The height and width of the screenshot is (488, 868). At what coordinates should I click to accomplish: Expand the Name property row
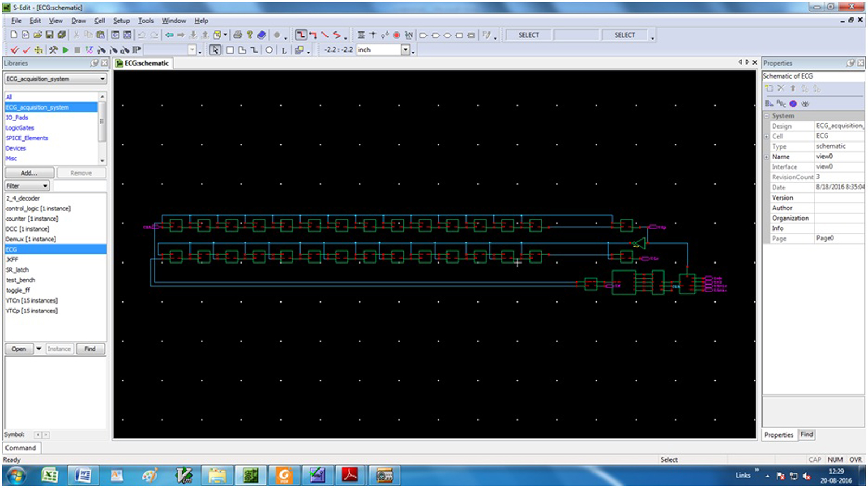coord(767,157)
